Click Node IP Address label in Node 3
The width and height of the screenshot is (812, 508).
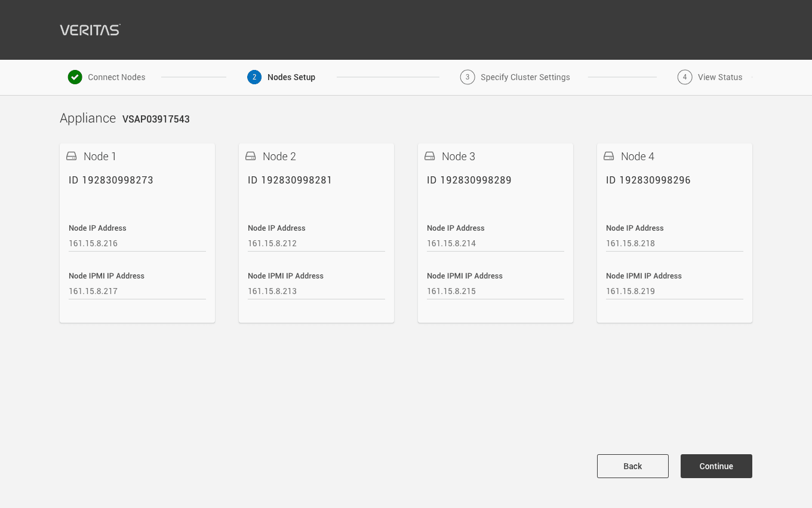456,228
